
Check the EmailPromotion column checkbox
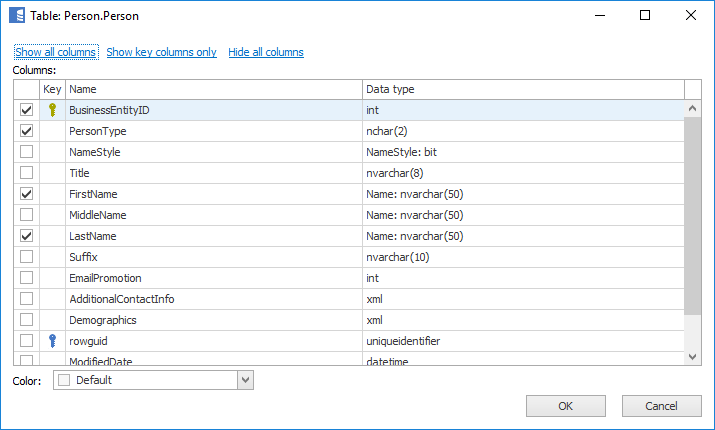(x=27, y=278)
